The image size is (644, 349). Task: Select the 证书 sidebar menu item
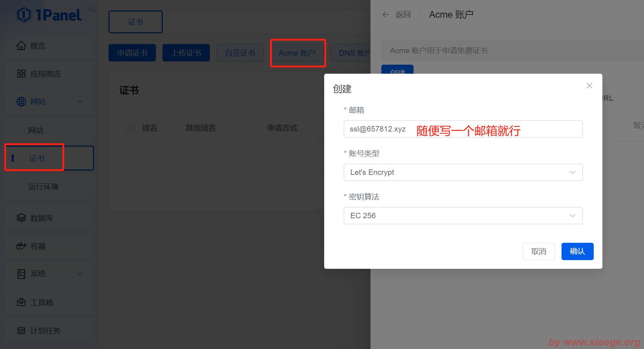click(37, 158)
